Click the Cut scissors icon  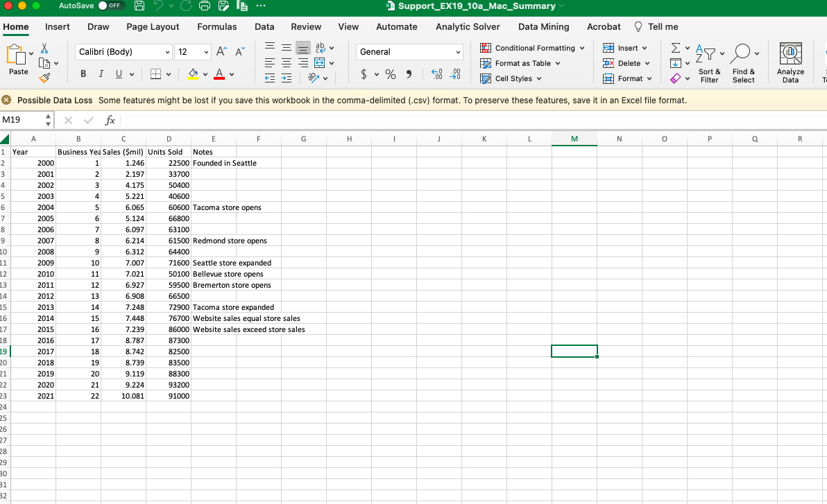(45, 49)
